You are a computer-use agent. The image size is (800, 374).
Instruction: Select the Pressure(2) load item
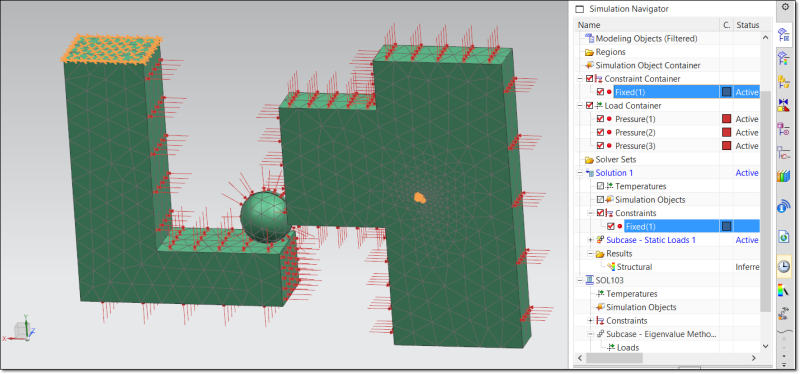tap(635, 133)
